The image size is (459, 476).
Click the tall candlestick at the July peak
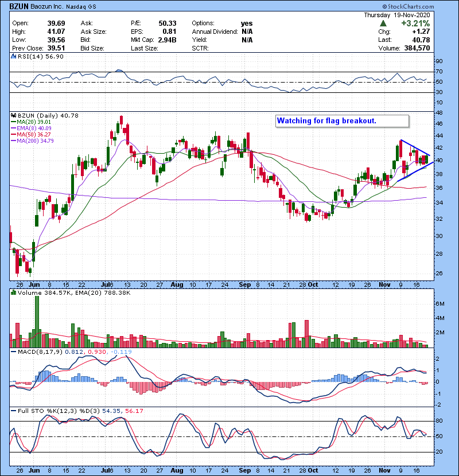coord(122,120)
